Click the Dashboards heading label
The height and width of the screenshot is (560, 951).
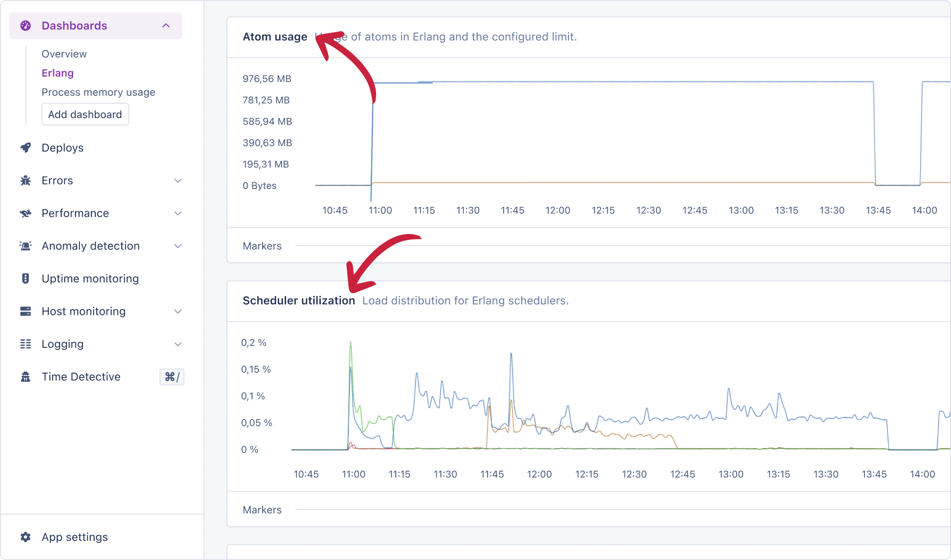coord(74,26)
